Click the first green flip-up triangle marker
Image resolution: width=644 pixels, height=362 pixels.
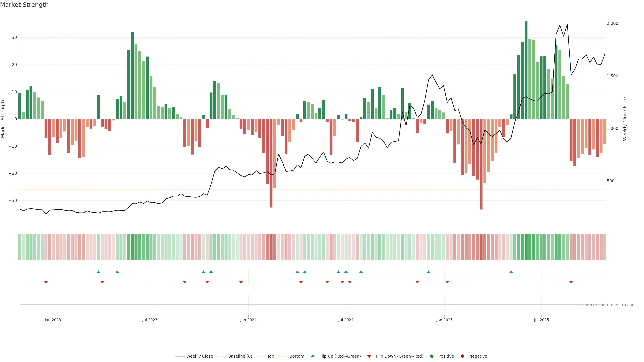(98, 272)
